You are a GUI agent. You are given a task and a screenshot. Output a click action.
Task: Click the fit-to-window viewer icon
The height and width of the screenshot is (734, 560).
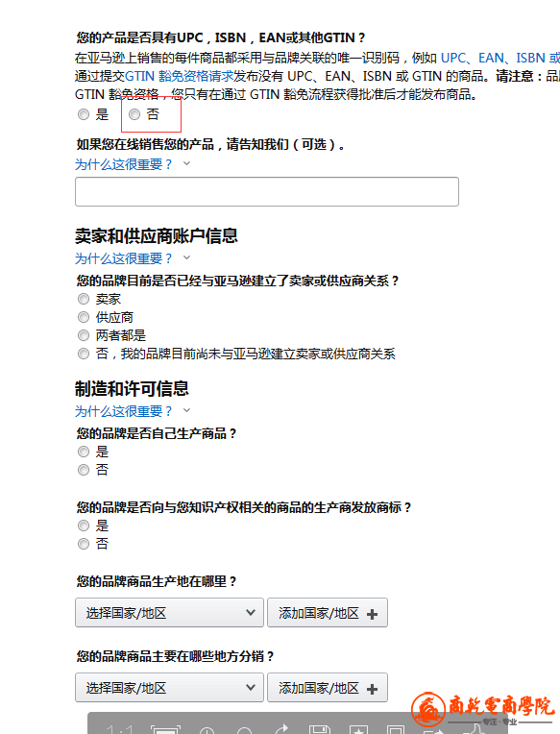(165, 729)
